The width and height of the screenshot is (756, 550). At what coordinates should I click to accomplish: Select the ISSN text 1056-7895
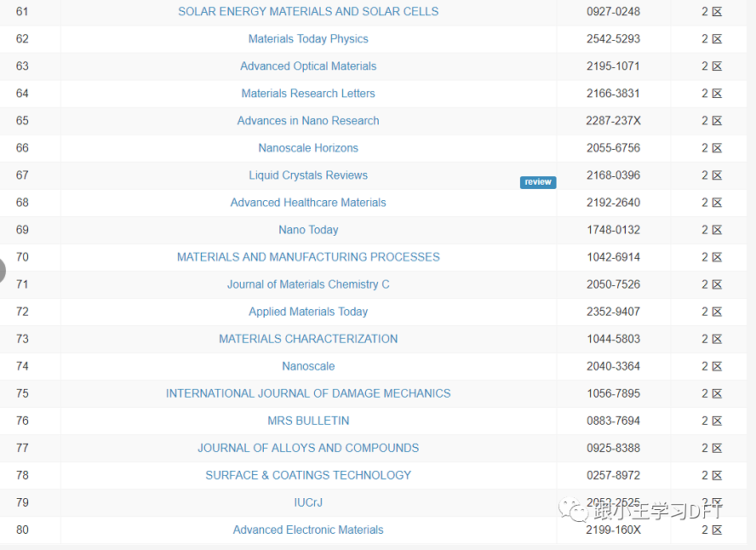(613, 393)
